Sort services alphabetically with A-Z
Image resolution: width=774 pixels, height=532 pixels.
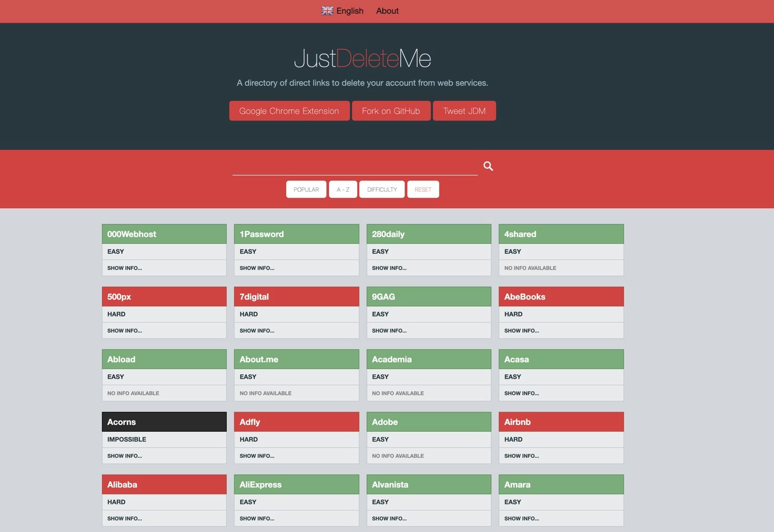343,189
